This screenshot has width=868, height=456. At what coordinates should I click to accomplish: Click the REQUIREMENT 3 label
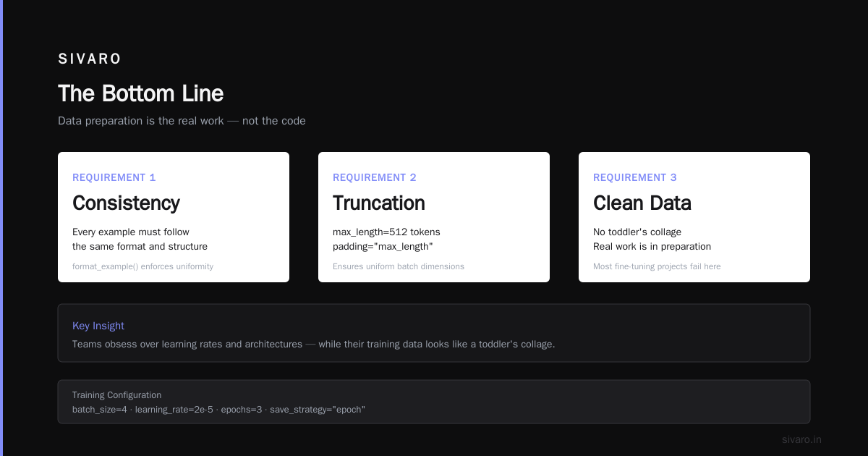(635, 177)
